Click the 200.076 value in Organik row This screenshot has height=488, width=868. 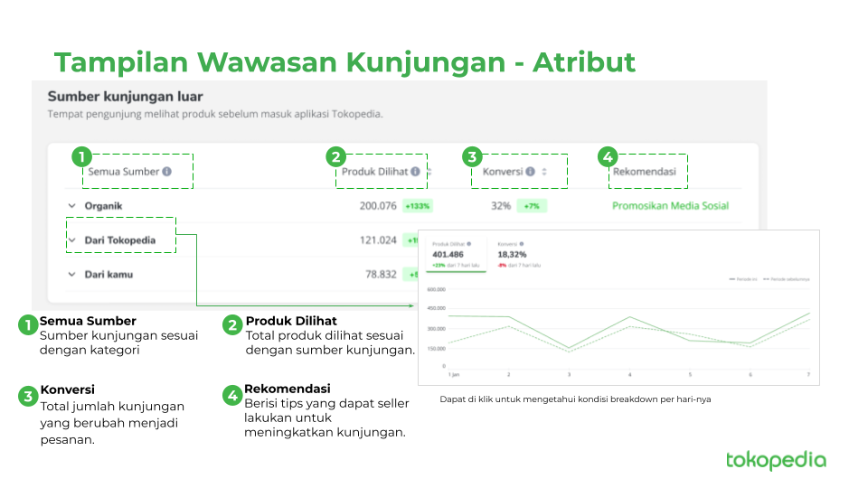tap(378, 206)
